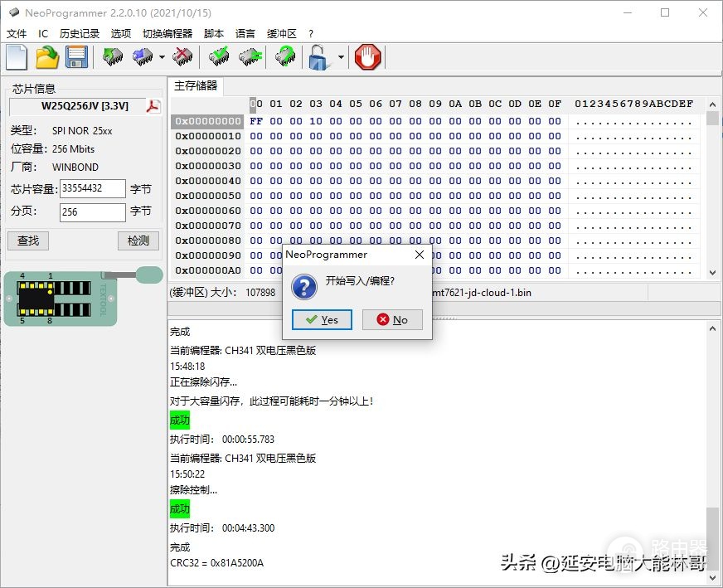Click the W25Q256JV [3.3V] chip name
The height and width of the screenshot is (588, 723).
pyautogui.click(x=85, y=106)
